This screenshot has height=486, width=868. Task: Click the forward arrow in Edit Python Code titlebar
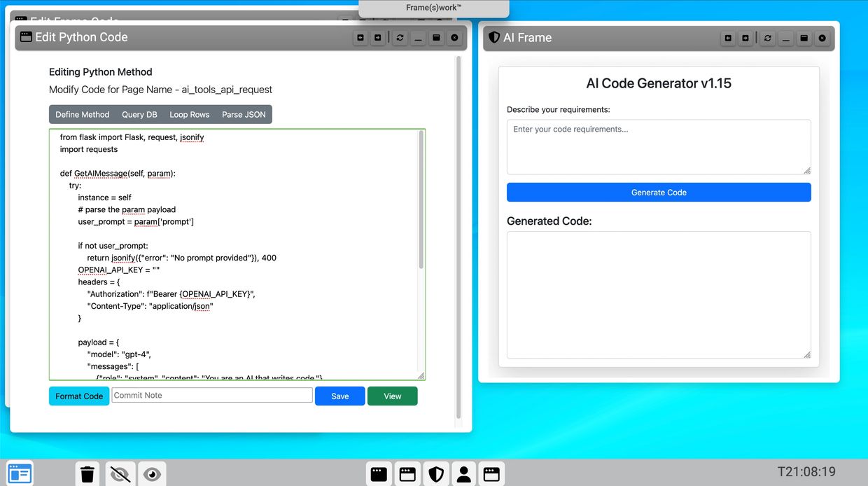(x=378, y=38)
